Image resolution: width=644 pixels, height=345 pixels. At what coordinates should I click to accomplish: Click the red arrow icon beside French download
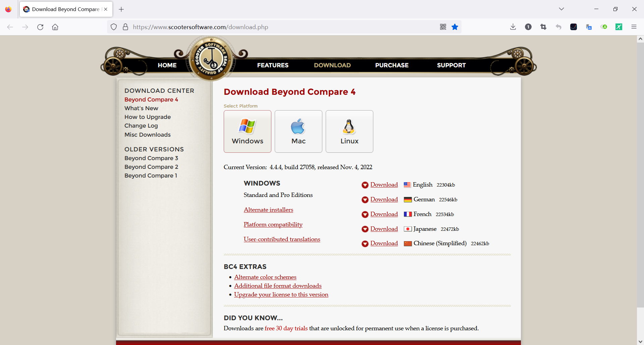click(x=365, y=214)
